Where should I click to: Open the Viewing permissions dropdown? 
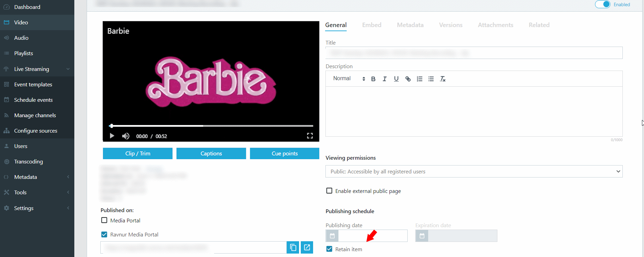(x=474, y=171)
